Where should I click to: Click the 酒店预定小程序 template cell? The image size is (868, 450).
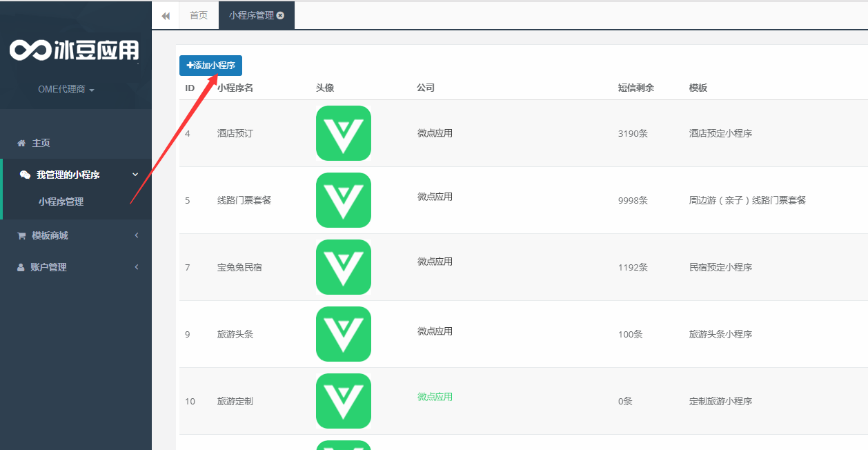[720, 133]
